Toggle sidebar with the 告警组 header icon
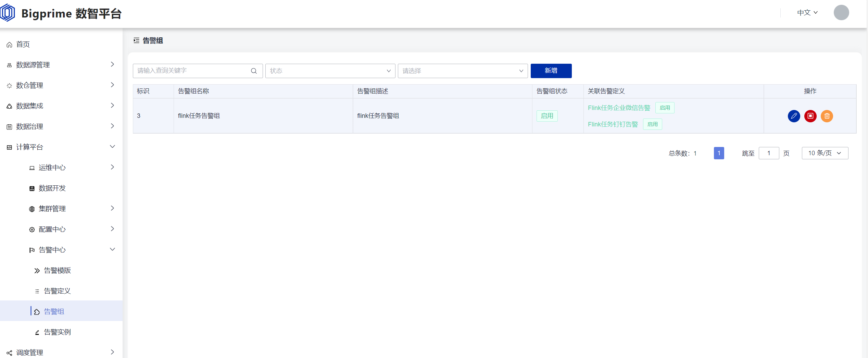This screenshot has width=868, height=358. tap(136, 40)
